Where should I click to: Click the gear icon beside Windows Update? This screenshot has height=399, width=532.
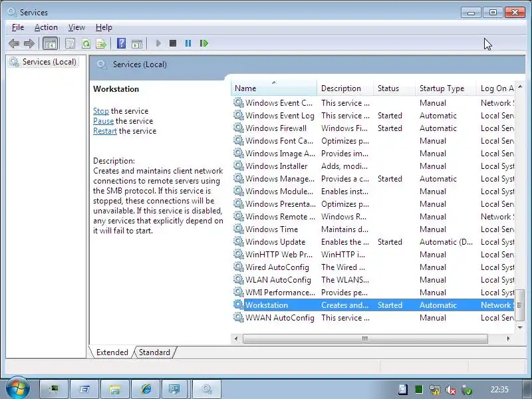click(x=239, y=241)
